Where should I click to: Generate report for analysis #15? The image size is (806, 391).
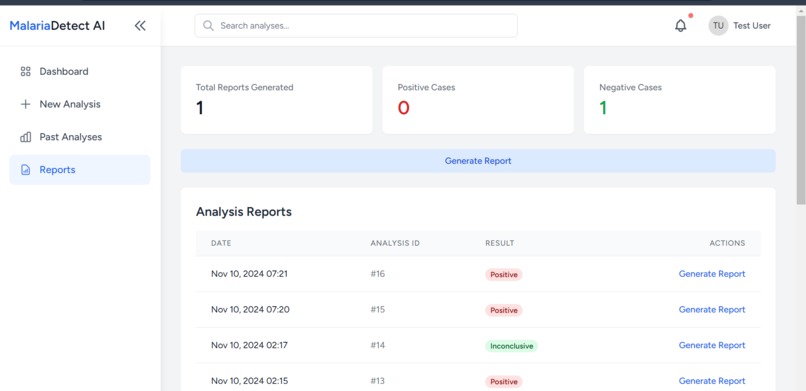click(x=712, y=309)
